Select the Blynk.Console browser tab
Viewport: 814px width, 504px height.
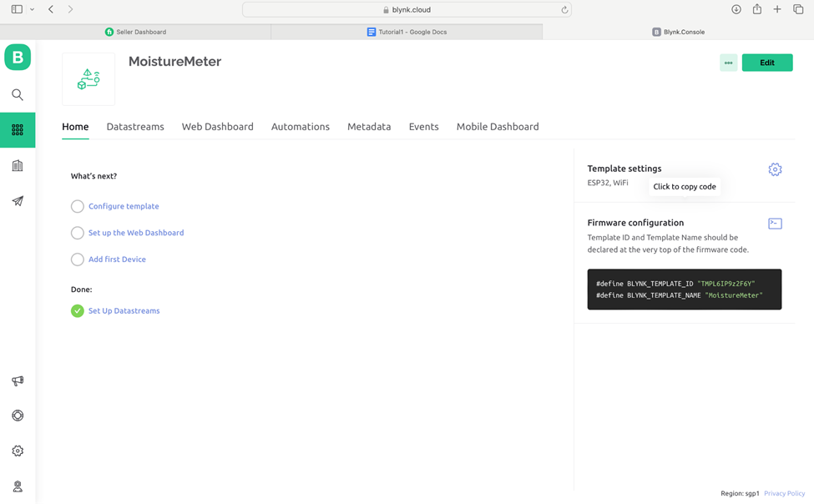(x=678, y=32)
